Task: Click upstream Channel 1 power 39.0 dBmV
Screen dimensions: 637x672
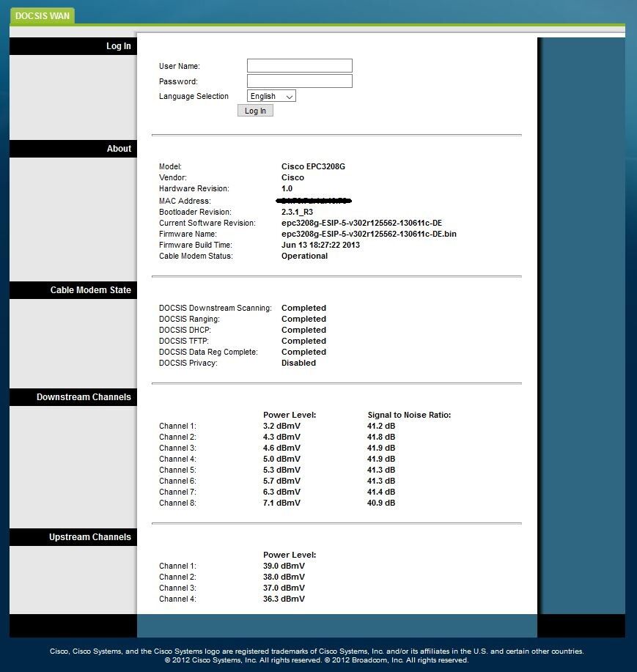Action: (284, 566)
